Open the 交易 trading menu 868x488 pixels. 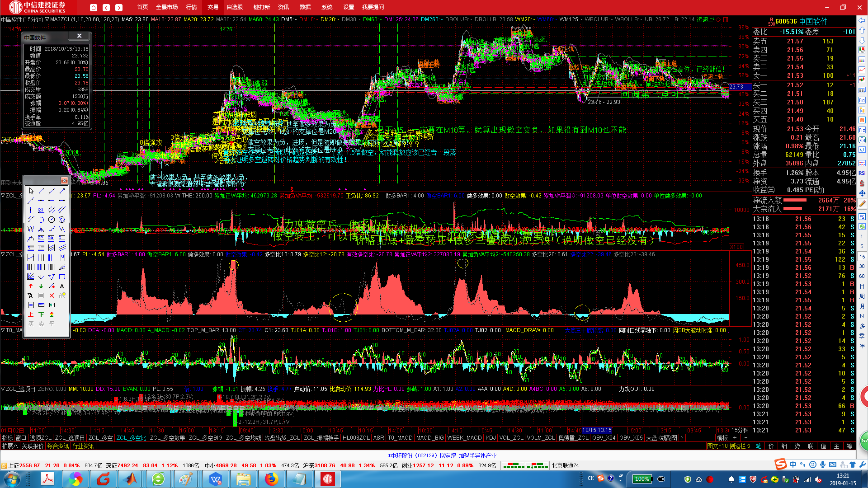[213, 7]
